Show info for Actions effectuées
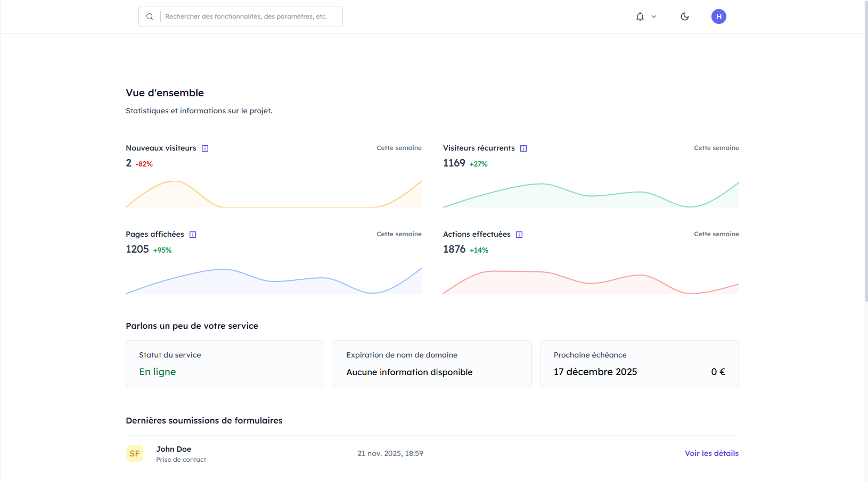The width and height of the screenshot is (868, 482). pos(519,235)
